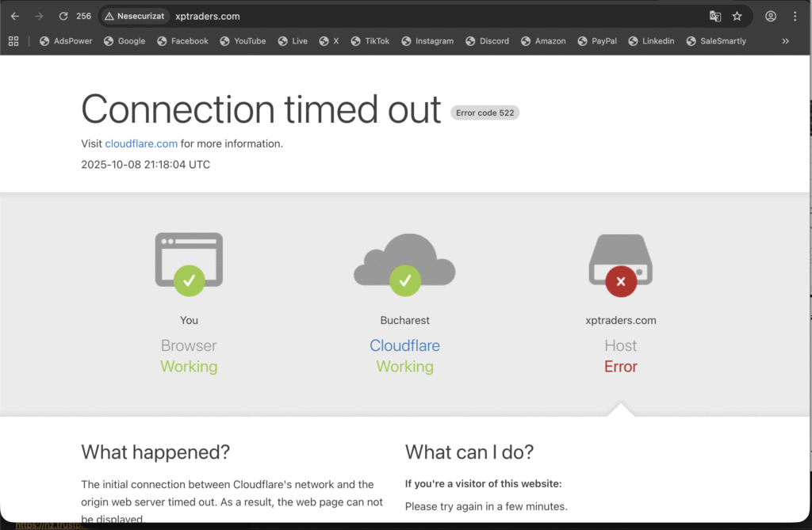812x530 pixels.
Task: Reload the page with refresh icon
Action: coord(63,16)
